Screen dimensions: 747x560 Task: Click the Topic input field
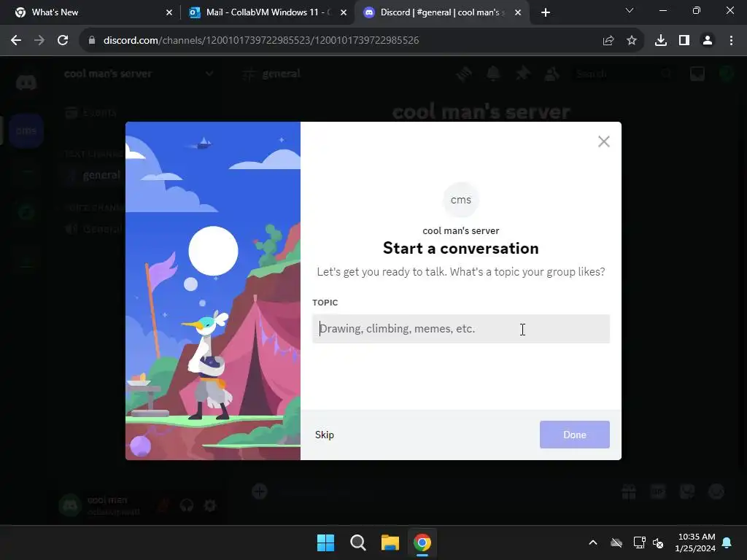[x=461, y=329]
